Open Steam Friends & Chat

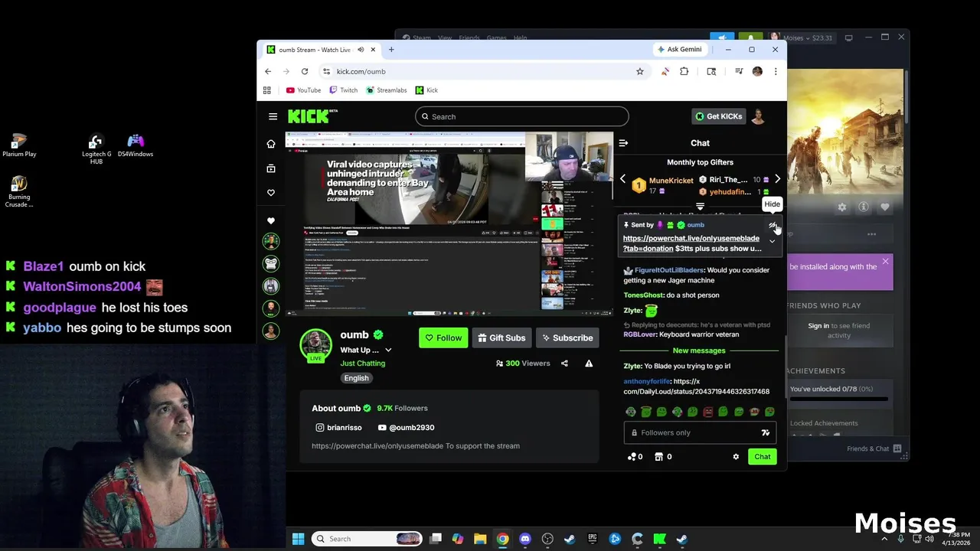874,448
